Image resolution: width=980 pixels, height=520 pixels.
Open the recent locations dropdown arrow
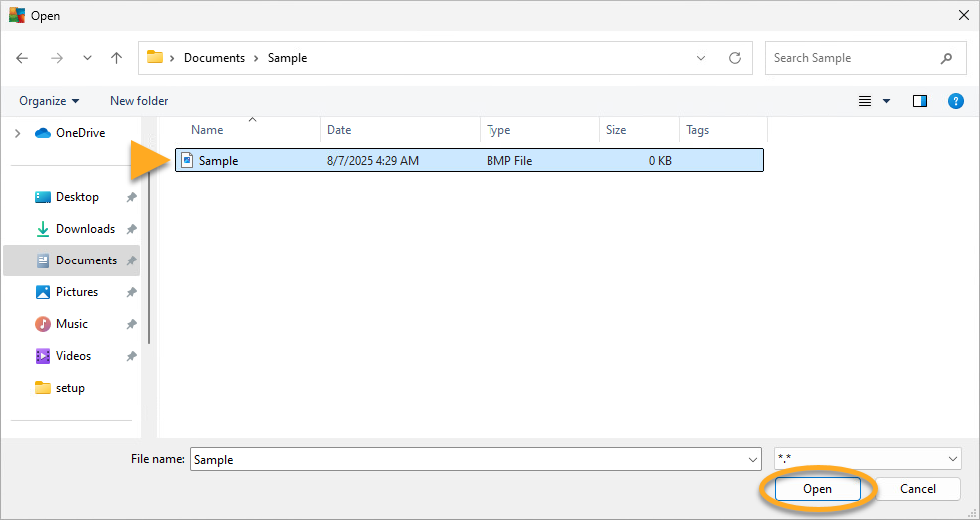pos(88,58)
